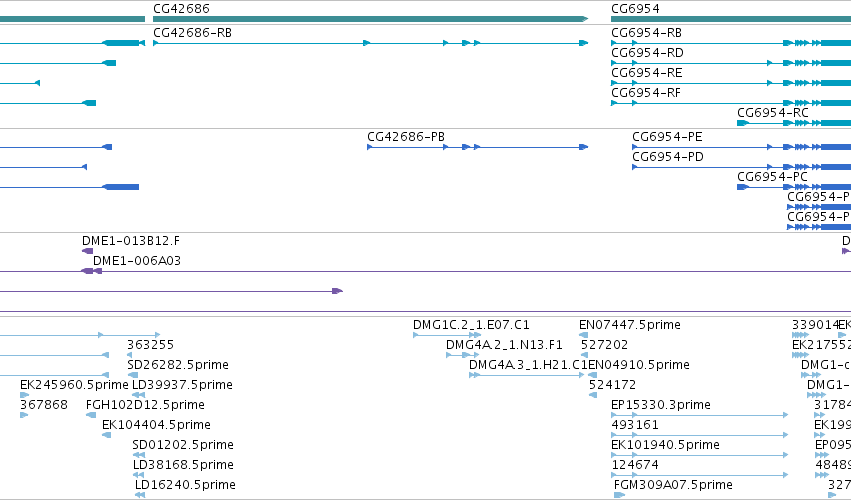Viewport: 851px width, 500px height.
Task: Select feature 367868
Action: coord(24,415)
